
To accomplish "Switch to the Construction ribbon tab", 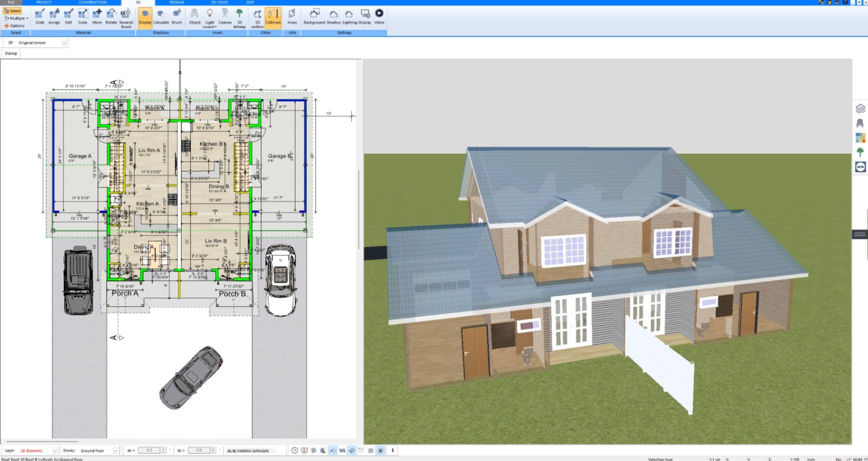I will 93,3.
